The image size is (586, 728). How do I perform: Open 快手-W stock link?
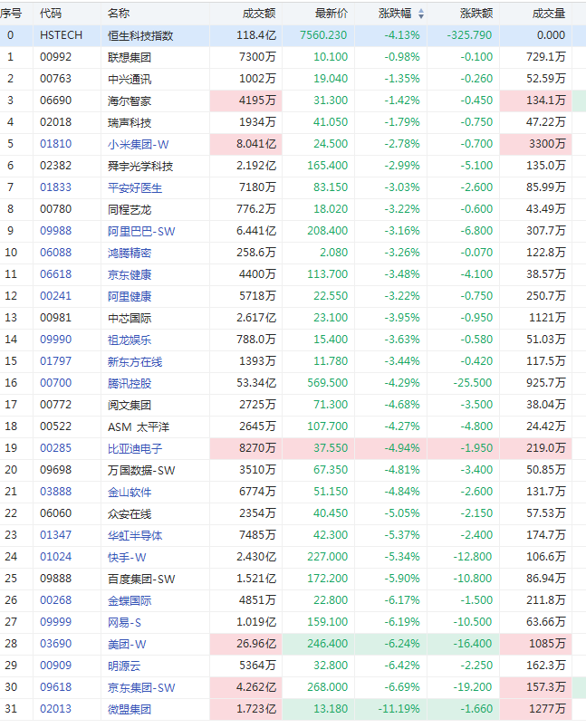point(127,557)
